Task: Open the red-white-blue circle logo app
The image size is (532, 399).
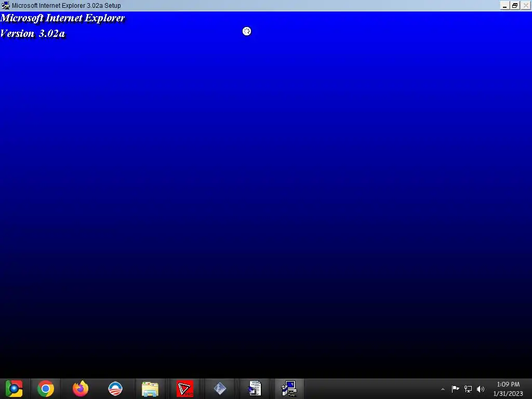Action: pyautogui.click(x=115, y=389)
